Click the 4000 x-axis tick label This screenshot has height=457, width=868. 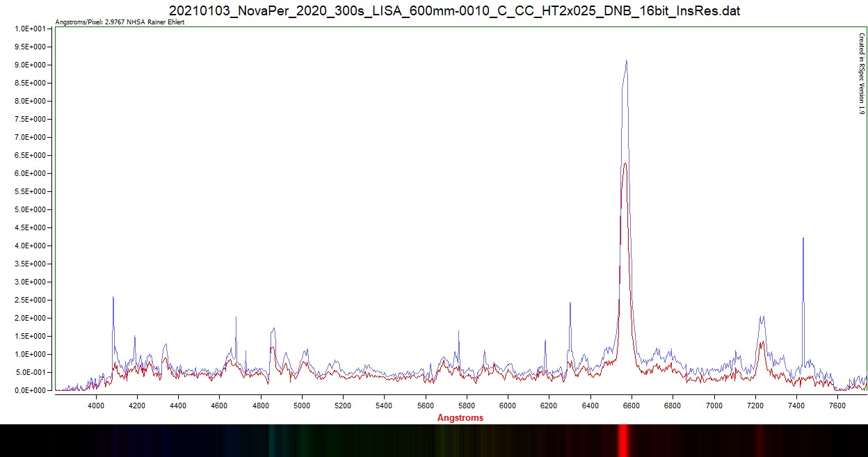click(96, 405)
